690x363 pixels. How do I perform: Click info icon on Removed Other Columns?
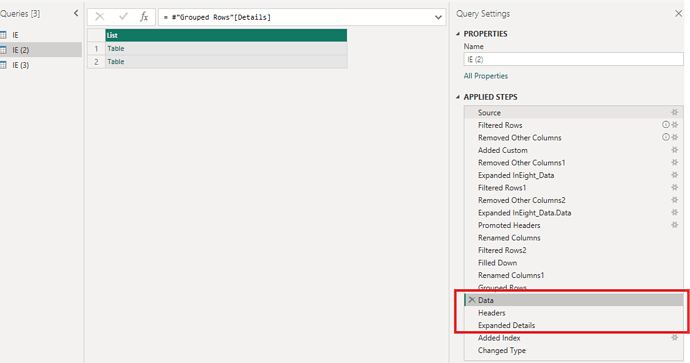coord(666,137)
